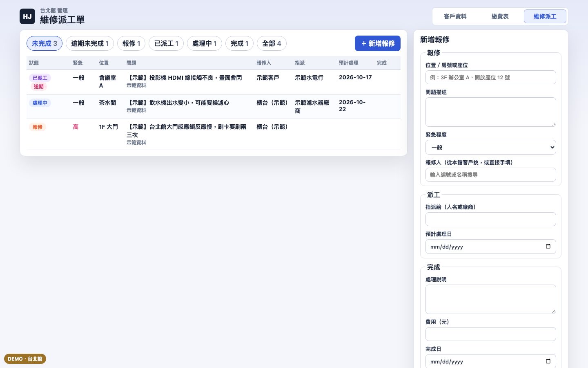Open calendar picker for 完成日

[x=548, y=361]
